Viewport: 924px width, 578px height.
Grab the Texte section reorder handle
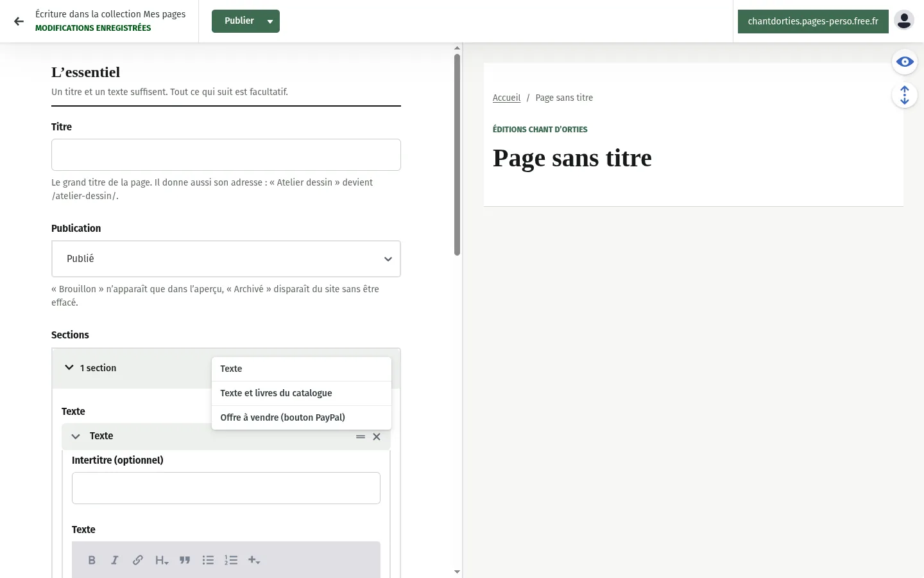(361, 437)
